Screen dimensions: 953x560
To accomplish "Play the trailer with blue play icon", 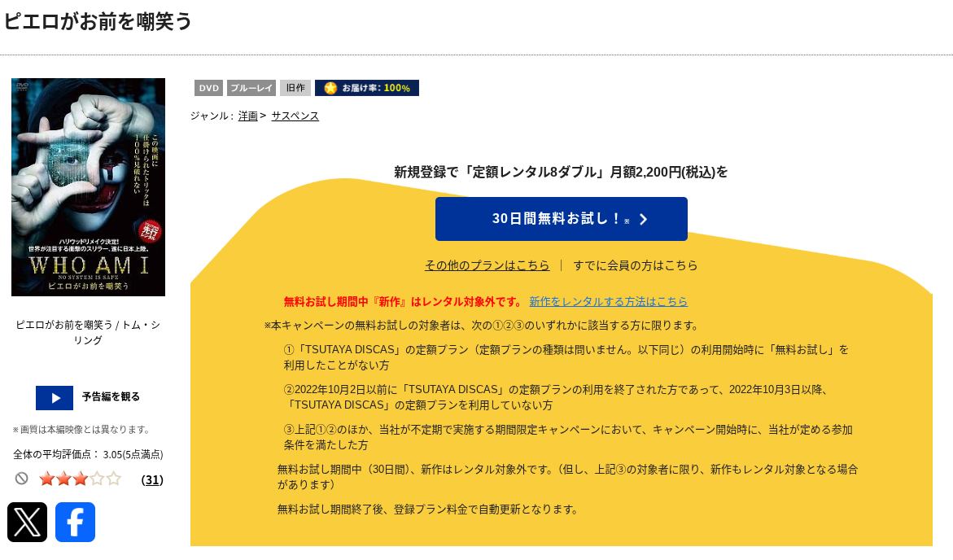I will point(55,398).
